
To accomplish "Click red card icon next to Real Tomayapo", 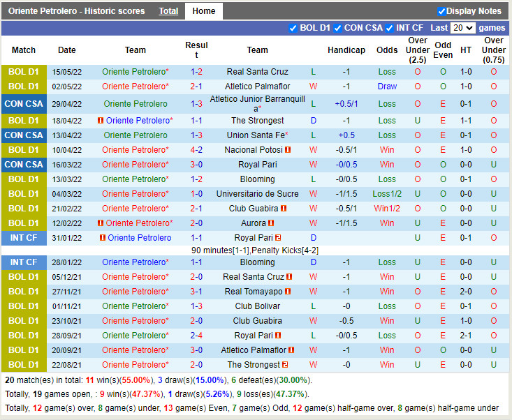I will pyautogui.click(x=287, y=292).
